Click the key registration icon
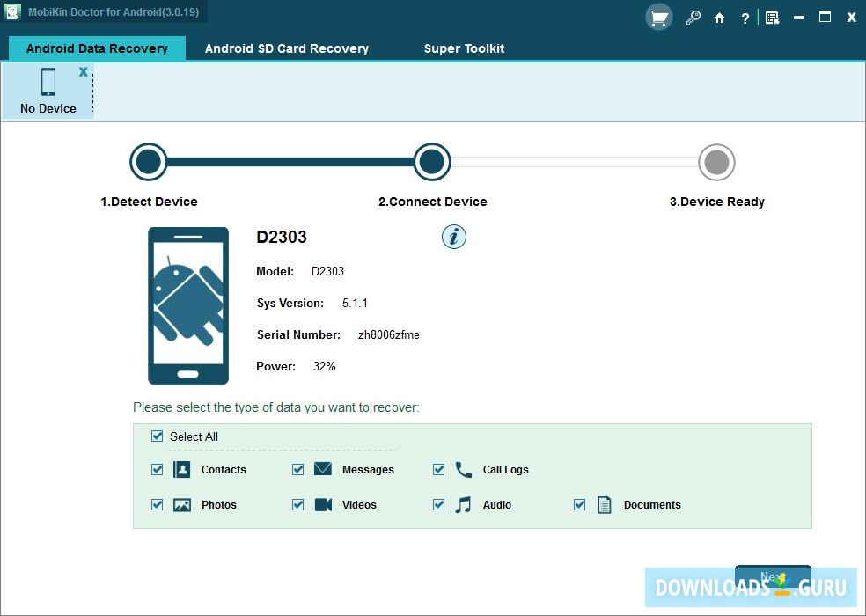Viewport: 866px width, 616px height. [x=693, y=18]
